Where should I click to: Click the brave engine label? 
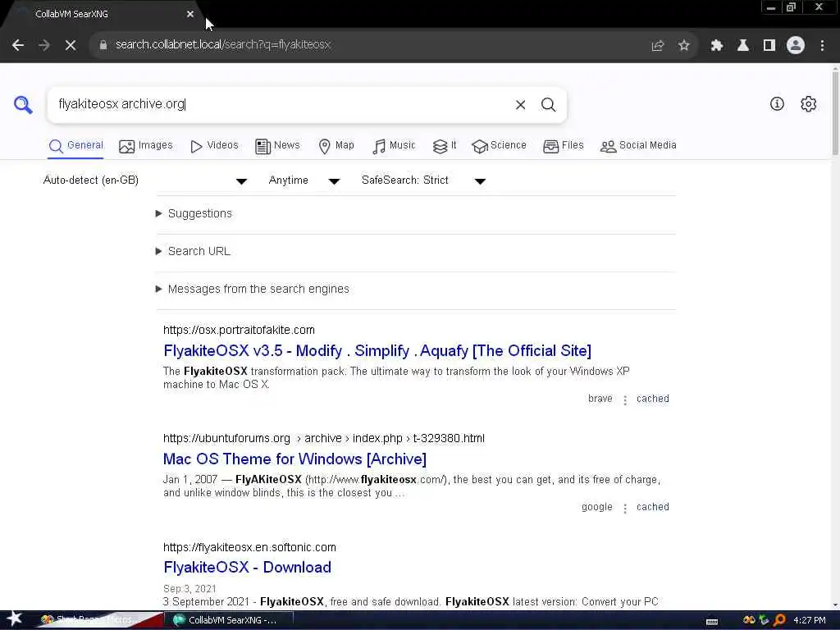[600, 399]
